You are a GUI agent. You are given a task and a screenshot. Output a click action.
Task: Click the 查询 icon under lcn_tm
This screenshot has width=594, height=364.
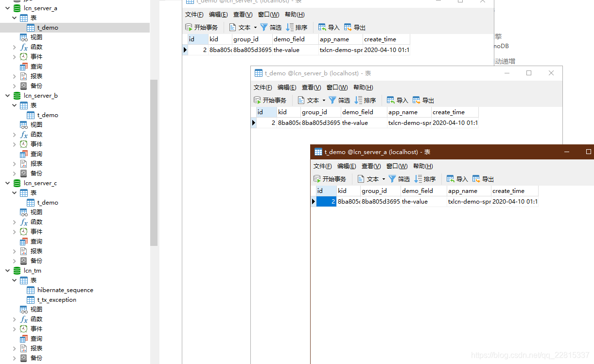pos(23,339)
